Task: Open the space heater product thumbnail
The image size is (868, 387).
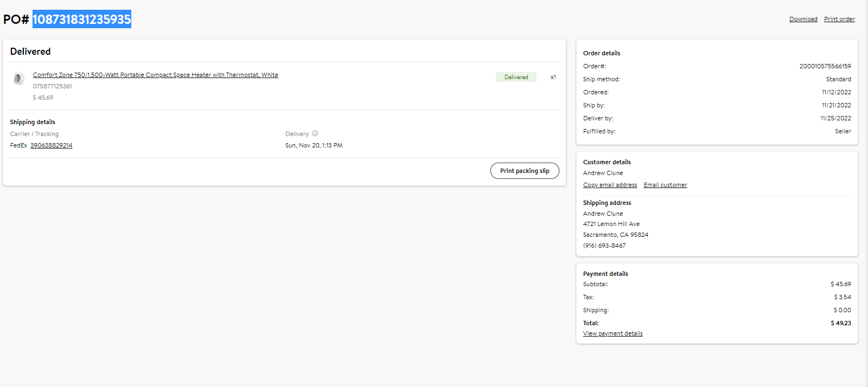Action: [19, 79]
